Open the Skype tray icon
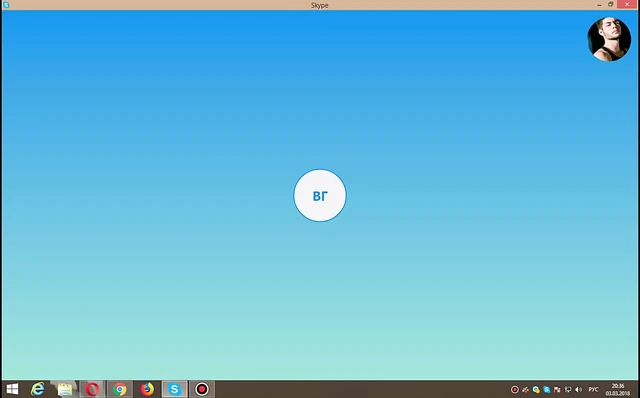640x398 pixels. (x=547, y=390)
